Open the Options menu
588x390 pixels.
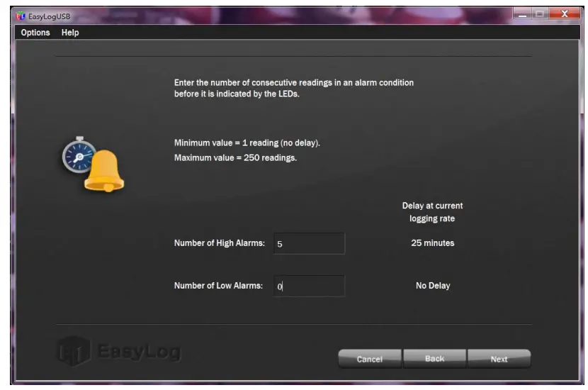(35, 33)
